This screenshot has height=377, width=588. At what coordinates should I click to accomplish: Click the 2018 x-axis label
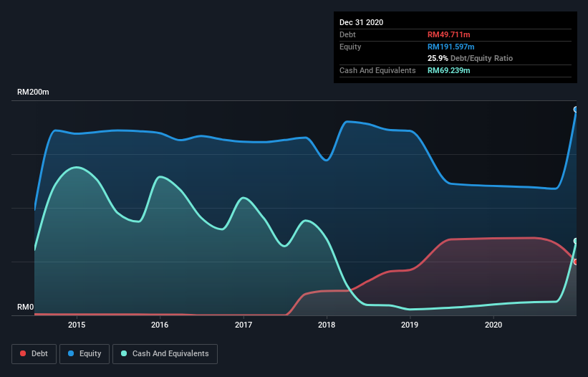click(327, 325)
